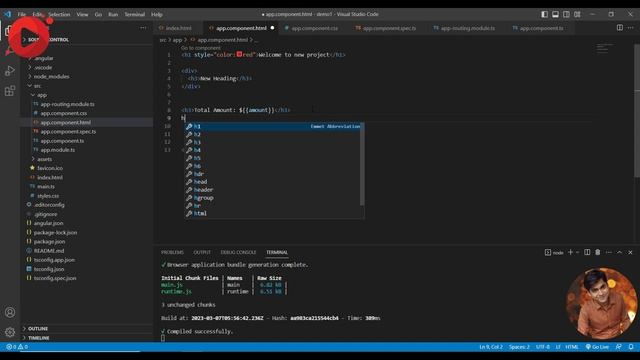This screenshot has height=360, width=640.
Task: Open styles.css in explorer
Action: pos(48,196)
